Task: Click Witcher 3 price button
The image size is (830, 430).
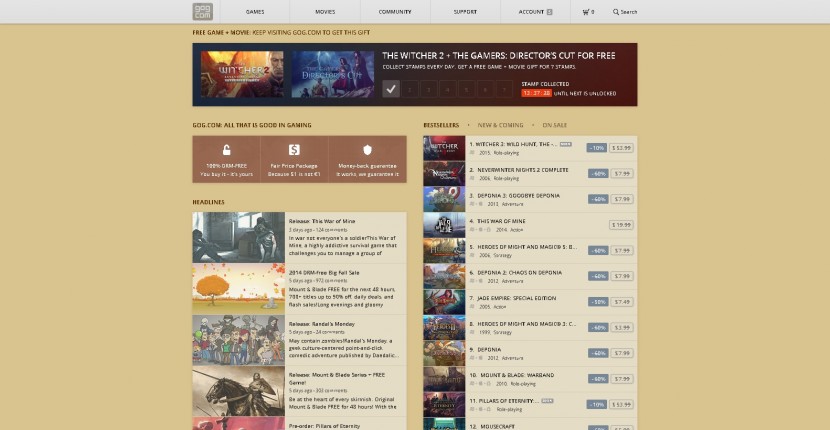Action: [x=621, y=148]
